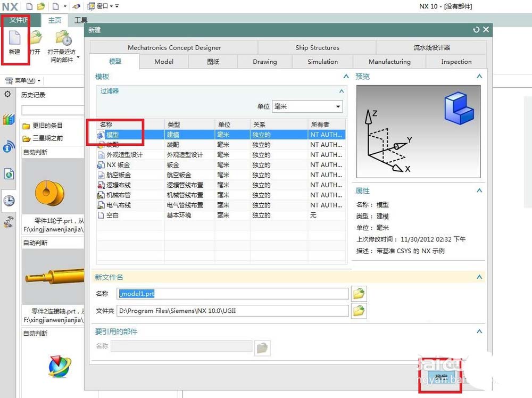532x398 pixels.
Task: Click the 文件夹 folder path field
Action: [233, 310]
